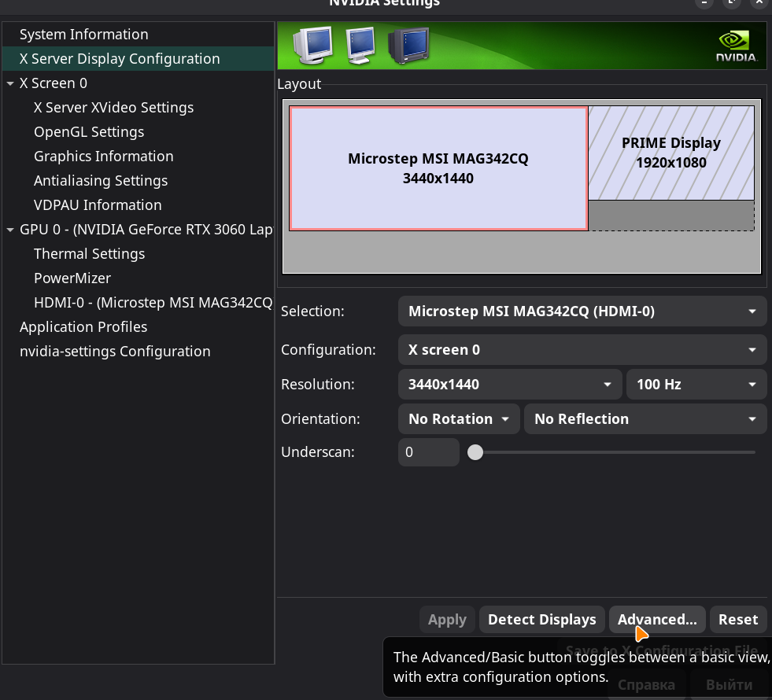This screenshot has height=700, width=772.
Task: Select X Server Display Configuration
Action: point(138,58)
